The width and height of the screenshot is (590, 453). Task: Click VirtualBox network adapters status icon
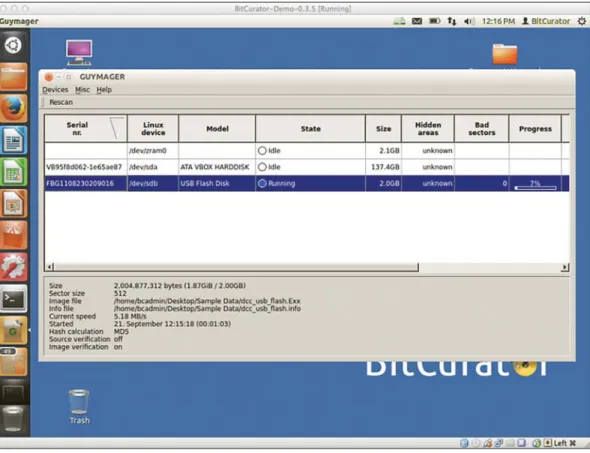tap(499, 443)
